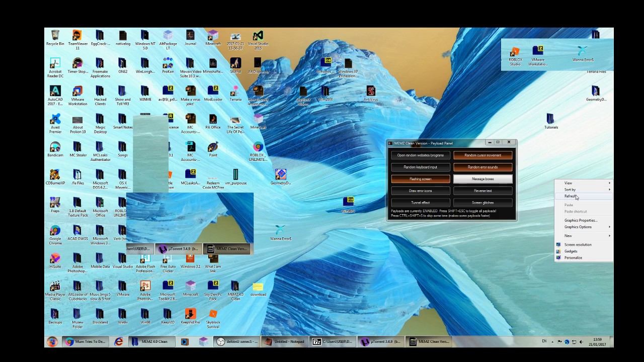Select the VMware Workstation desktop shortcut
The image size is (644, 362).
(x=77, y=96)
